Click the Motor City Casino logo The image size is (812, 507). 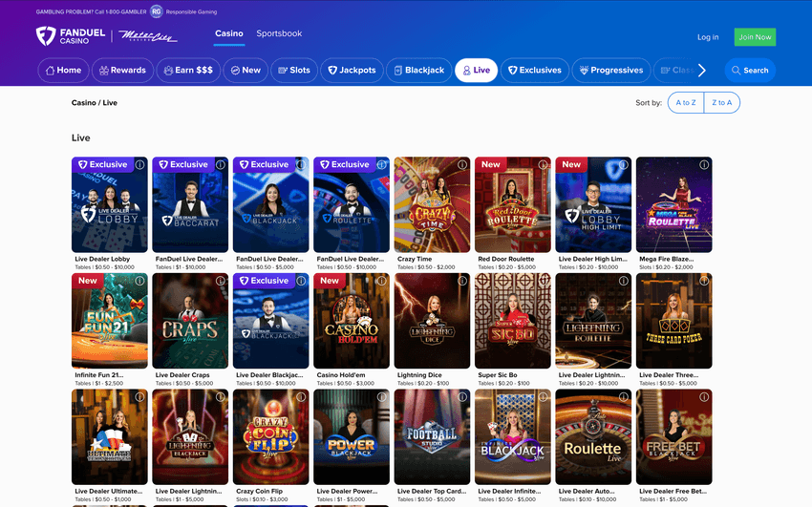point(148,36)
